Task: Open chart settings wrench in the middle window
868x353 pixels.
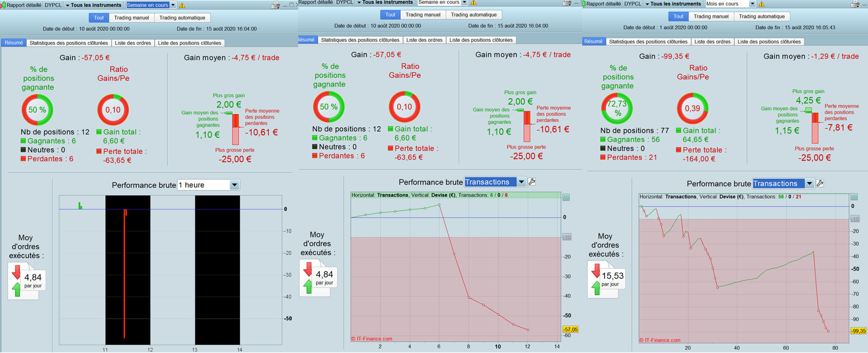Action: 532,182
